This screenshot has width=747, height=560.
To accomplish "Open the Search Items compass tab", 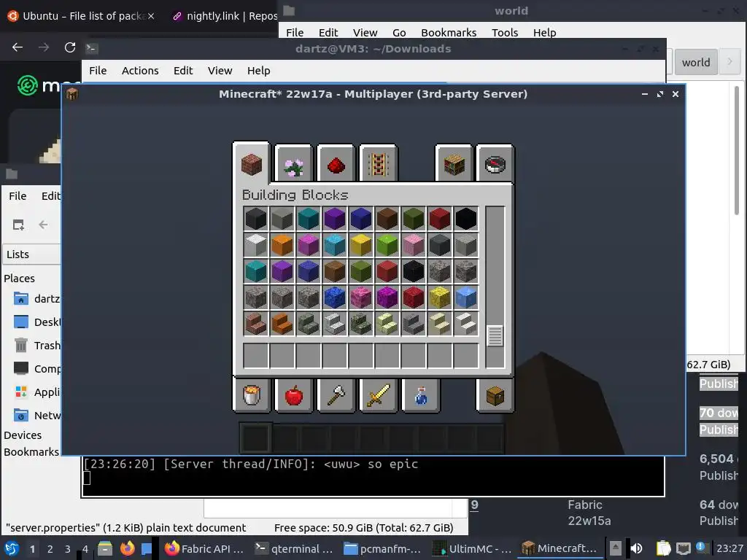I will coord(495,163).
